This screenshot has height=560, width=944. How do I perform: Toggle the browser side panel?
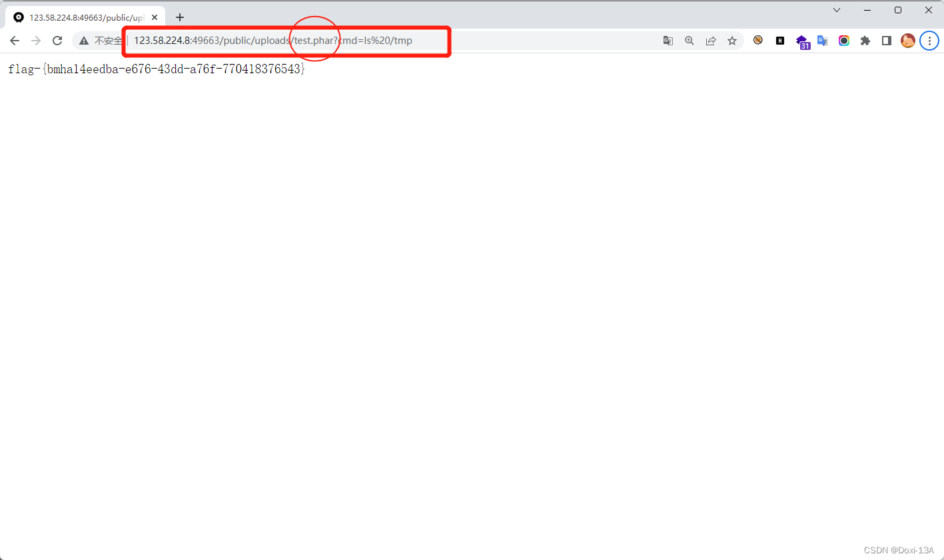coord(887,41)
